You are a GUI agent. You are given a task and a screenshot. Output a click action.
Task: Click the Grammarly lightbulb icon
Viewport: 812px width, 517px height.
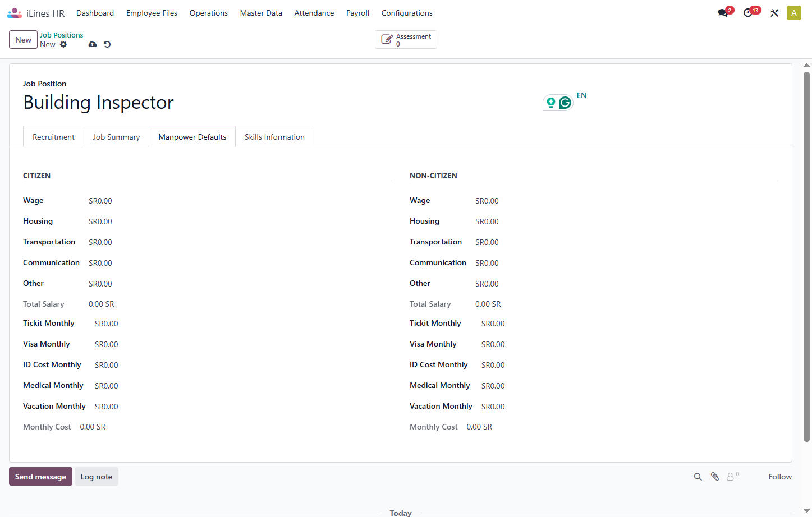point(551,102)
